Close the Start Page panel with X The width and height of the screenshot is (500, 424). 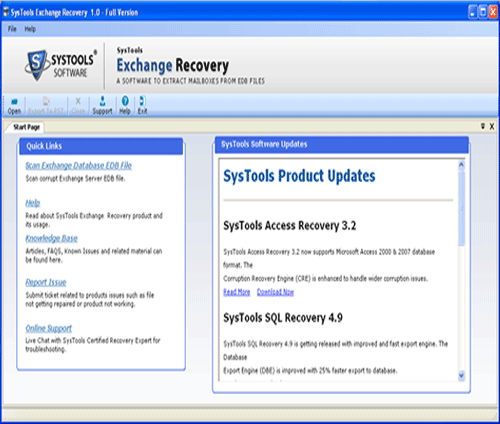[x=492, y=126]
